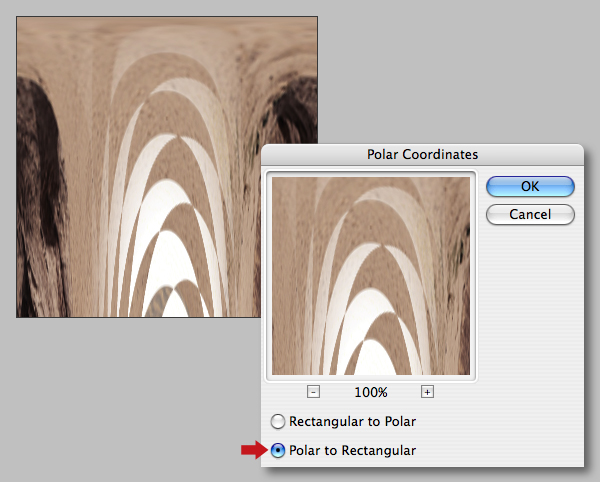Viewport: 600px width, 482px height.
Task: Zoom out the preview with minus button
Action: click(x=313, y=392)
